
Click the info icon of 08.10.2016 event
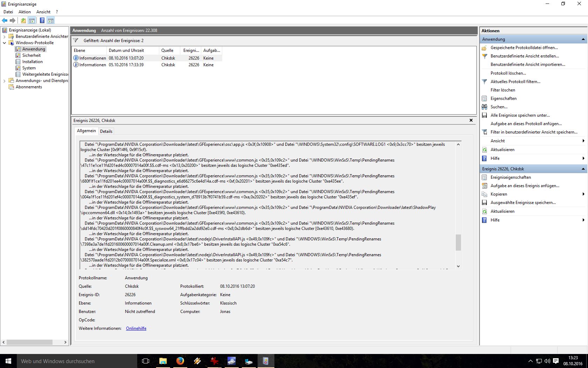(x=76, y=58)
